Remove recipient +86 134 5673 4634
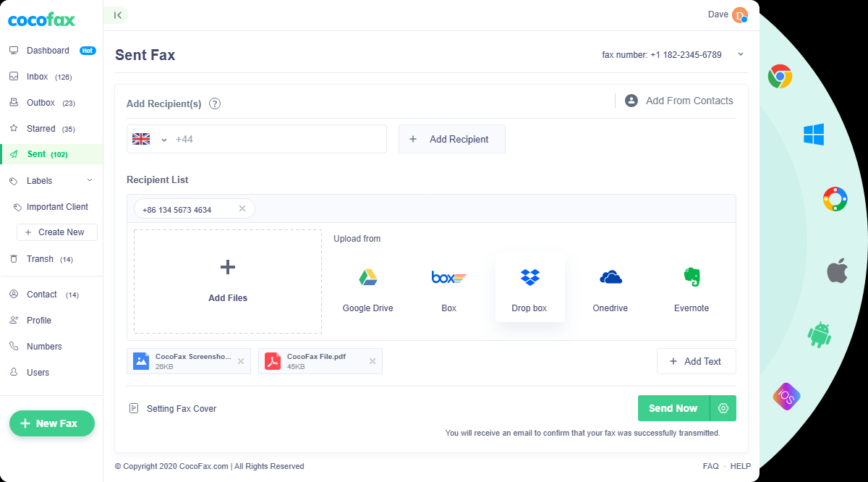This screenshot has width=868, height=482. point(242,209)
